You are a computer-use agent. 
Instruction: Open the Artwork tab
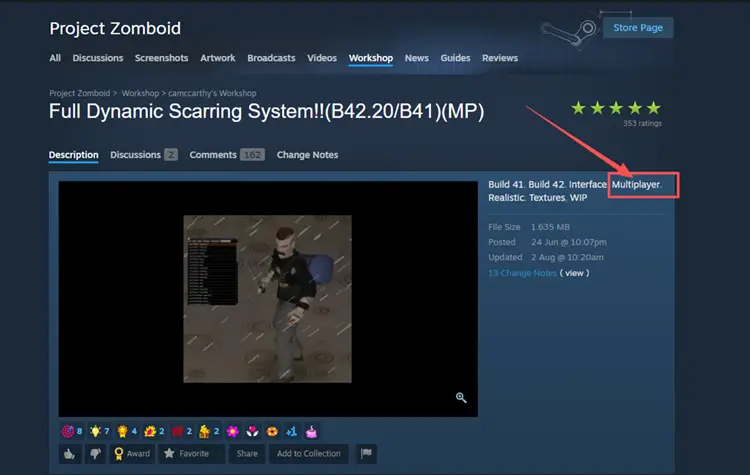218,58
